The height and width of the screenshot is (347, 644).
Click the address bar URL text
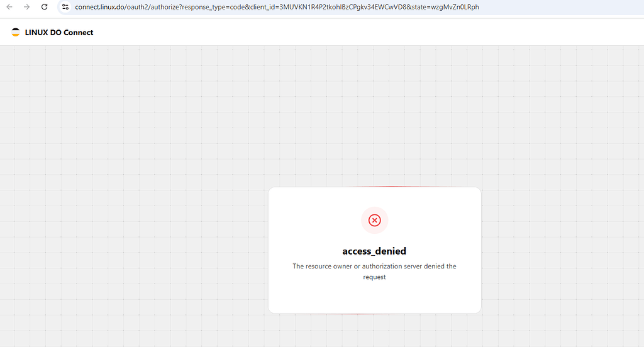tap(277, 7)
